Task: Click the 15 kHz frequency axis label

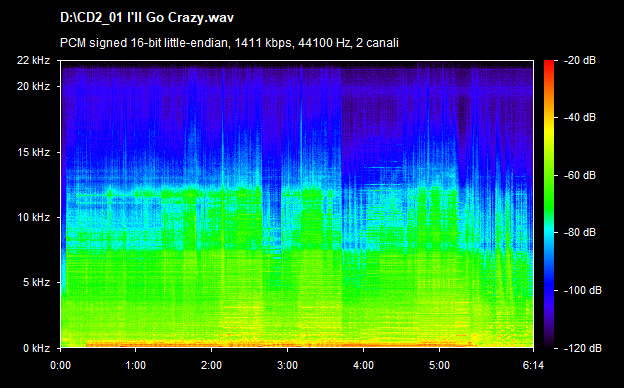Action: 33,152
